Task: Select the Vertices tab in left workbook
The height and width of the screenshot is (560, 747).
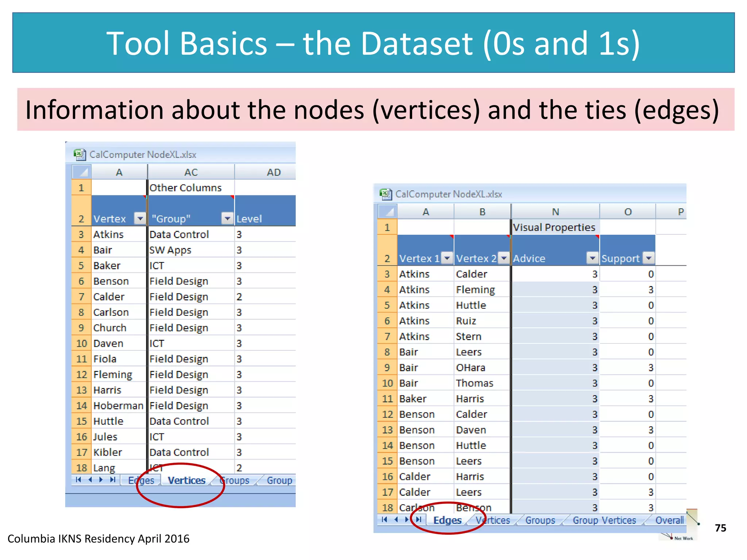Action: tap(186, 481)
